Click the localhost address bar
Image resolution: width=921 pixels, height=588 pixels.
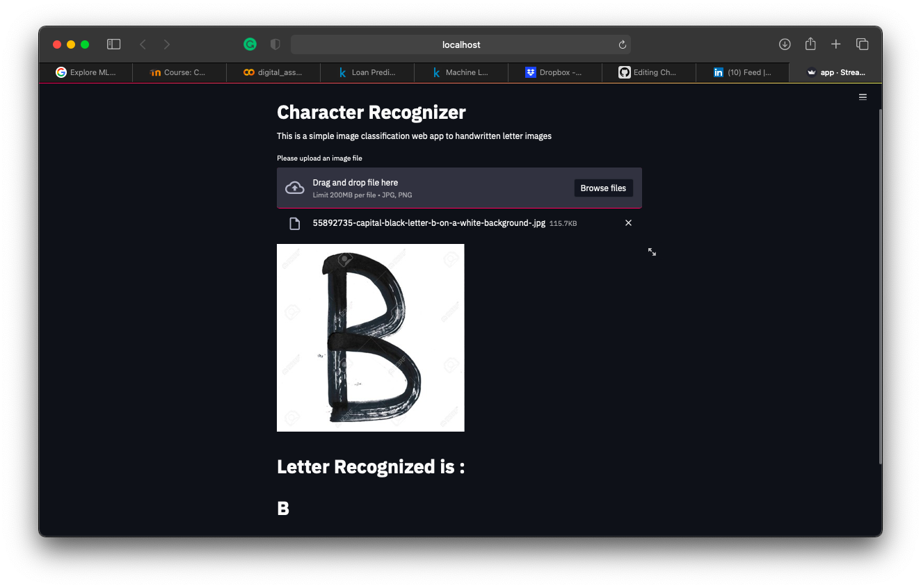coord(461,44)
